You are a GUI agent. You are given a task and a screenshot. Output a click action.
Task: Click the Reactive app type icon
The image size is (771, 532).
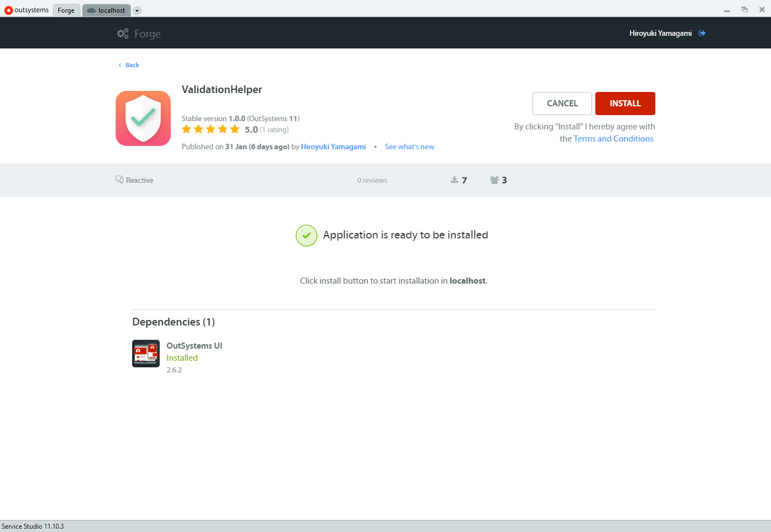[120, 180]
